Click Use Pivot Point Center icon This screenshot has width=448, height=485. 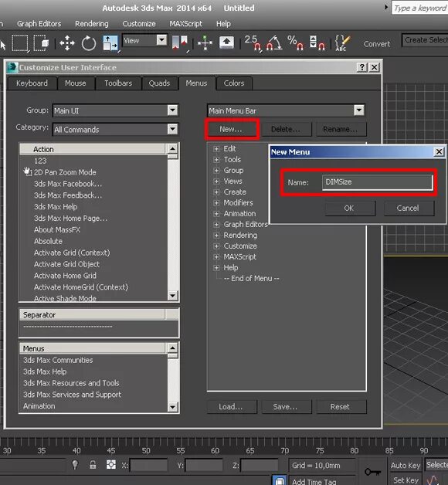coord(180,42)
